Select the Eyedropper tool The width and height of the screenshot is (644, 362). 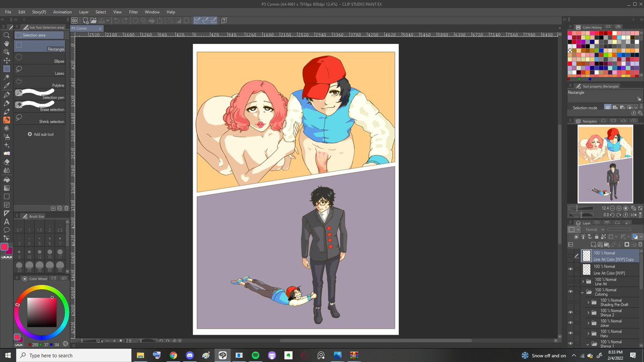tap(6, 86)
